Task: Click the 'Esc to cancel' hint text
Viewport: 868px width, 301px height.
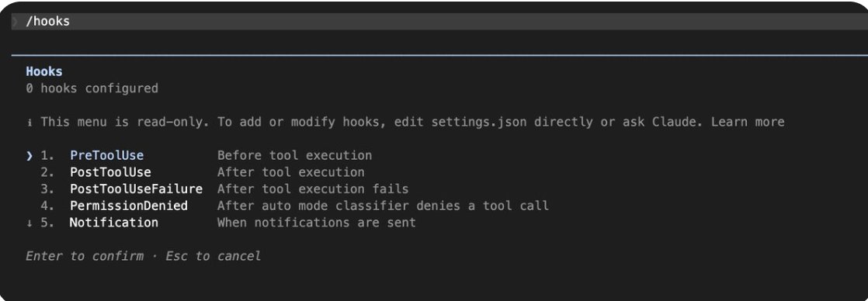Action: [214, 256]
